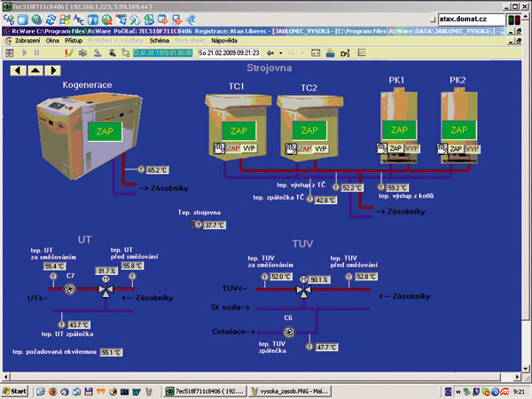The width and height of the screenshot is (532, 399).
Task: Click the up arrow navigation button
Action: pos(35,69)
